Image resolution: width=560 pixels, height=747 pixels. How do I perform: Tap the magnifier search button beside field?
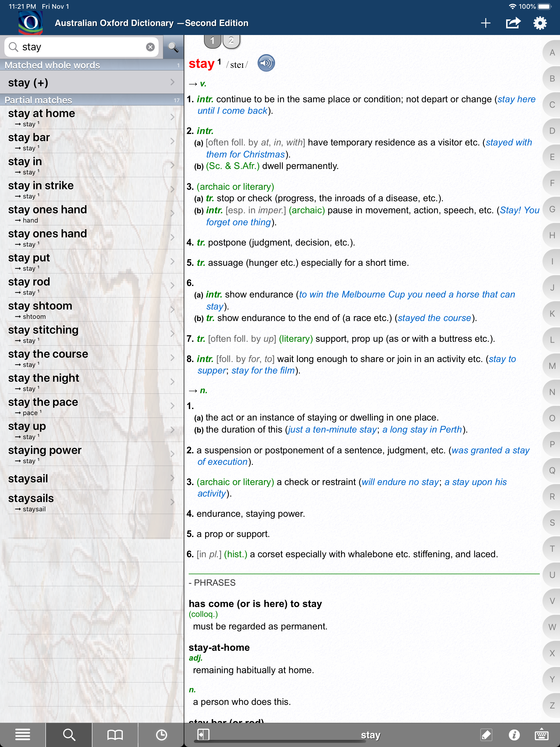point(173,47)
